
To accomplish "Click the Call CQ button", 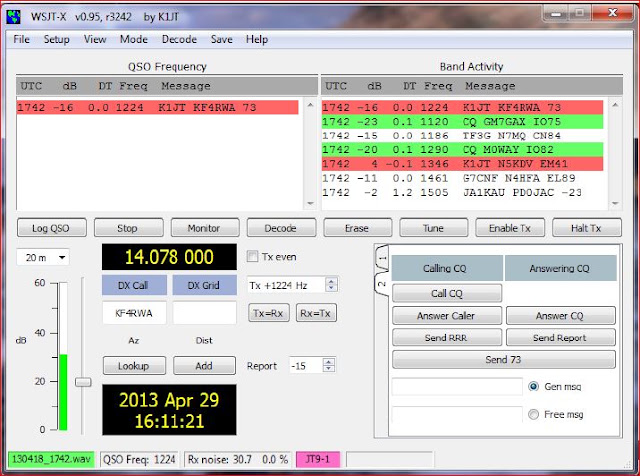I will [x=447, y=294].
